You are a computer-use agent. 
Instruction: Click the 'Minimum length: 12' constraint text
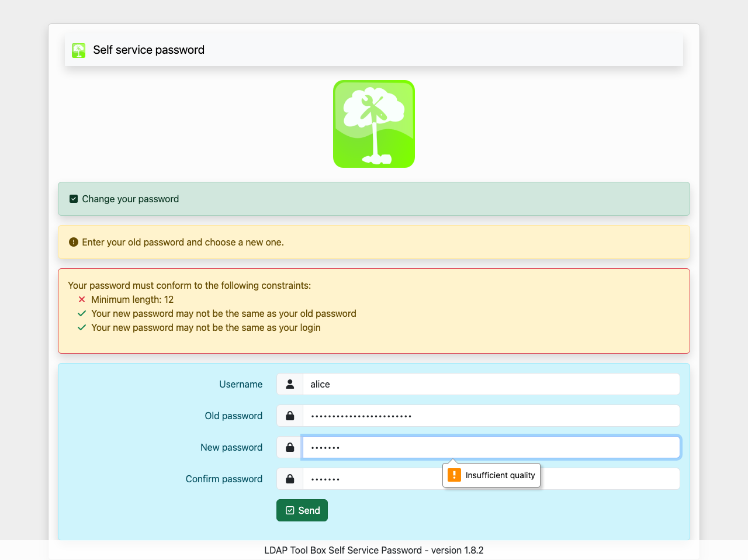click(133, 299)
